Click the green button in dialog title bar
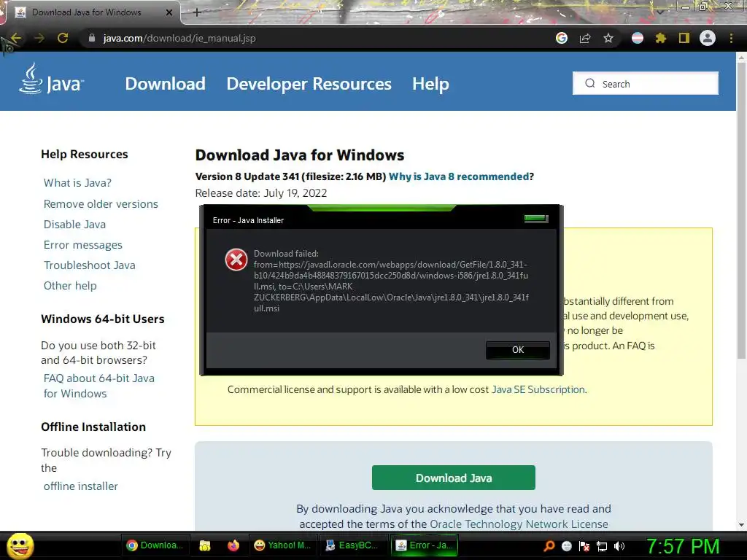747x560 pixels. [x=536, y=219]
